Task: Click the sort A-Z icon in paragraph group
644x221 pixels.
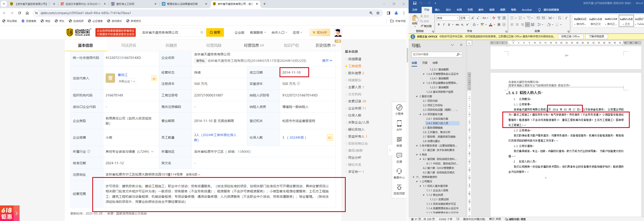Action: pyautogui.click(x=559, y=18)
